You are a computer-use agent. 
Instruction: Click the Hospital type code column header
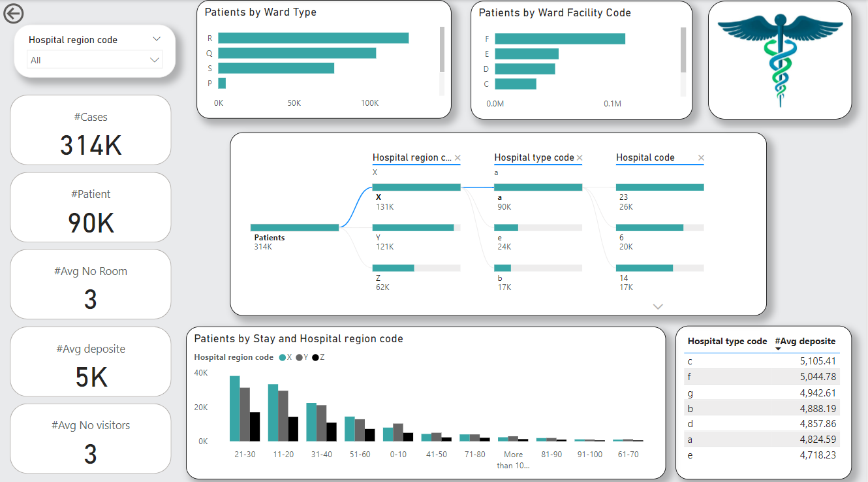click(x=727, y=341)
